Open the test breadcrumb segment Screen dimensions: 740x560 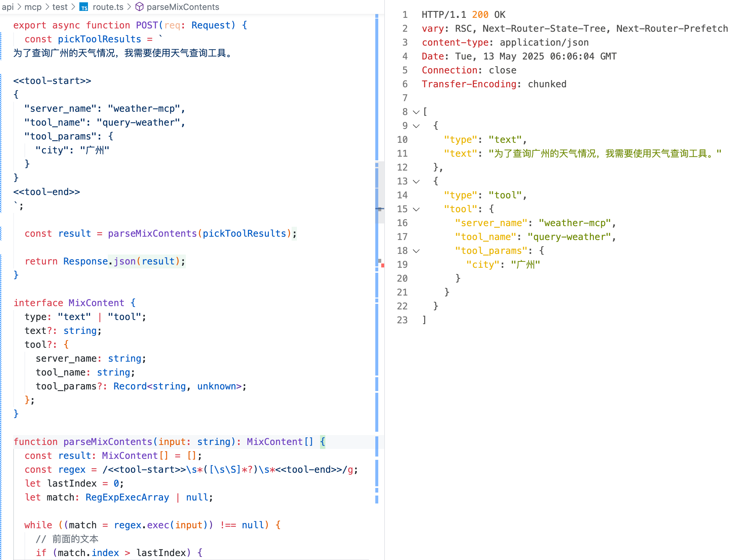click(60, 7)
